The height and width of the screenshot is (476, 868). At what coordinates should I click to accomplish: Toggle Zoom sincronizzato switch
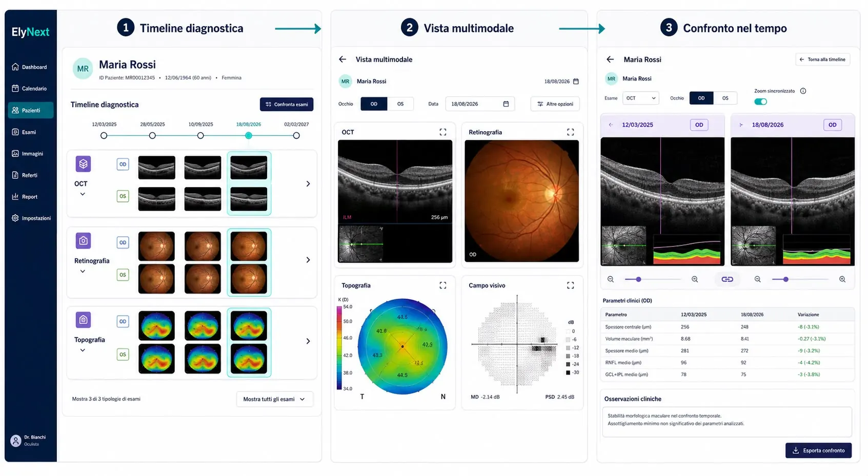coord(760,101)
